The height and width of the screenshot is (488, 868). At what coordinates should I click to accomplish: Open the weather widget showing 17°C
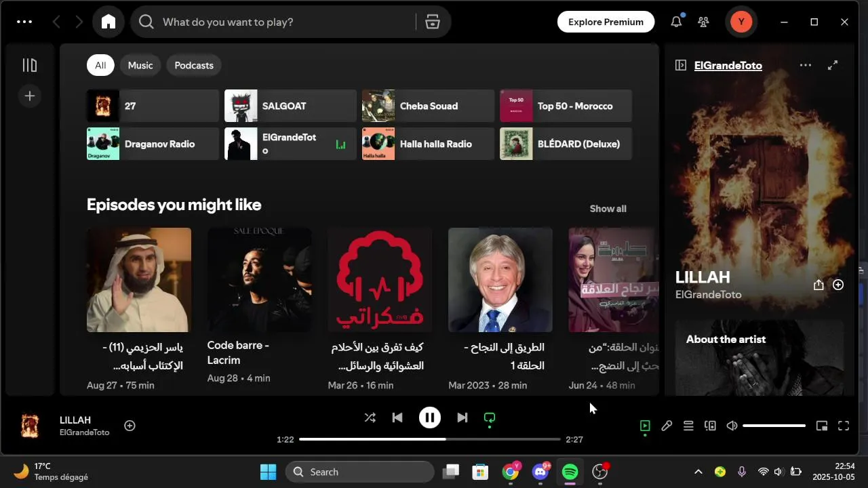50,472
